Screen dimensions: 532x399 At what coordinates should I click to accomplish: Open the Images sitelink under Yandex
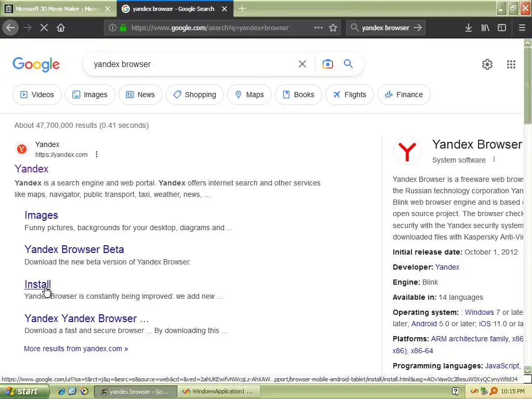pos(41,215)
